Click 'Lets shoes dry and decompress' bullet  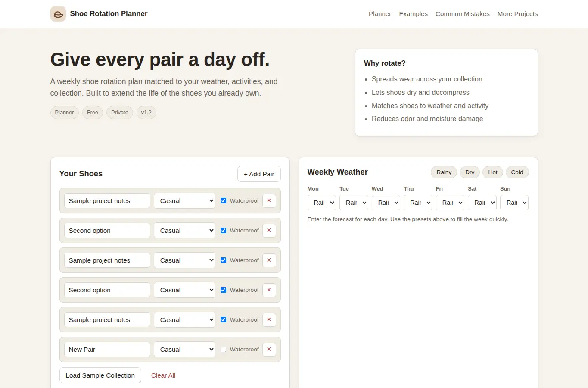tap(420, 93)
